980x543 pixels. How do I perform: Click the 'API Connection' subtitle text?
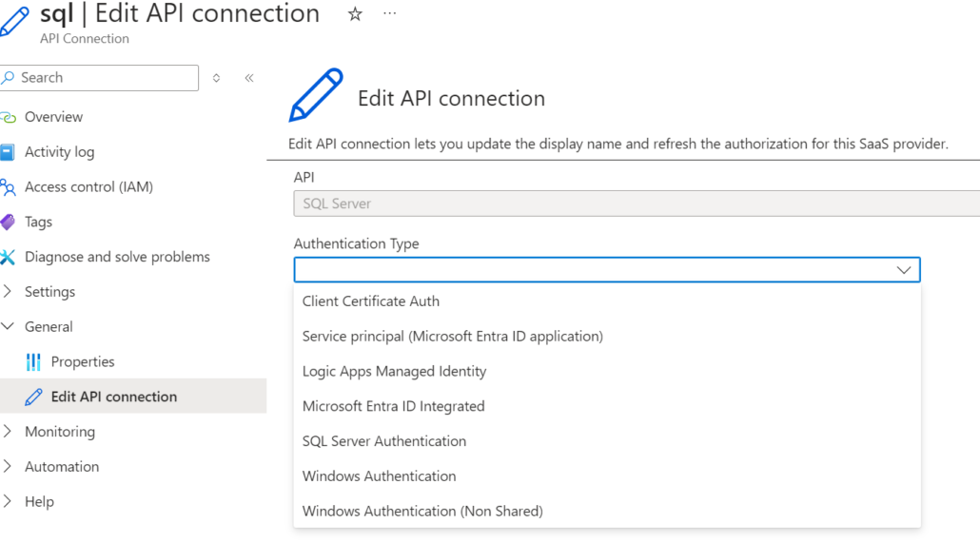[85, 39]
